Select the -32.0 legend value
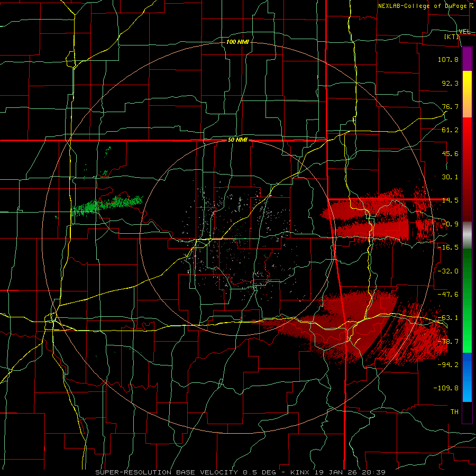The height and width of the screenshot is (476, 476). coord(448,271)
